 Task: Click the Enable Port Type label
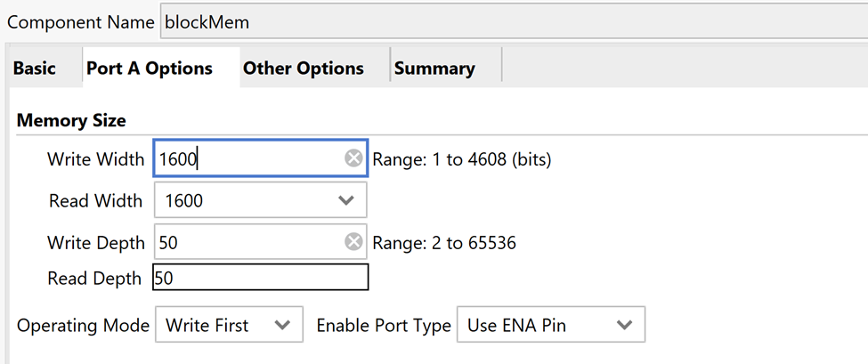(x=384, y=326)
